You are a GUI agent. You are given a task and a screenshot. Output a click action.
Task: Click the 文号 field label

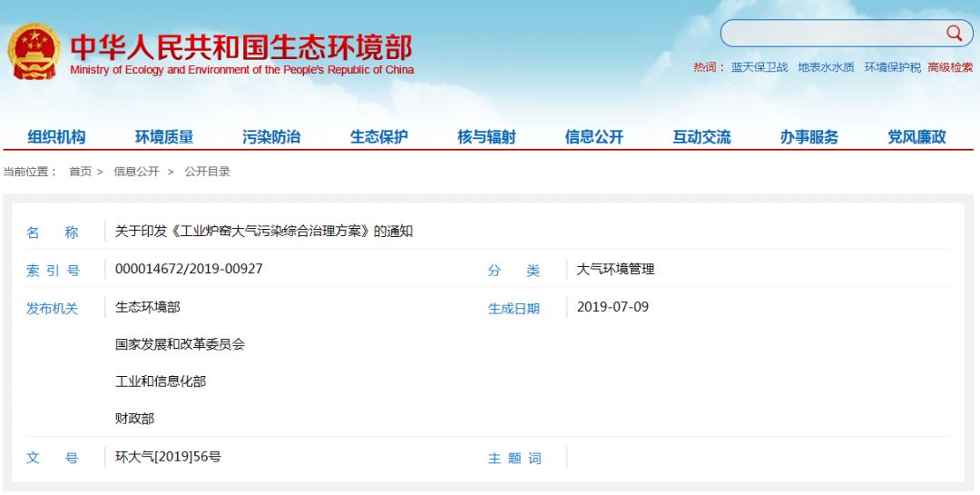53,458
